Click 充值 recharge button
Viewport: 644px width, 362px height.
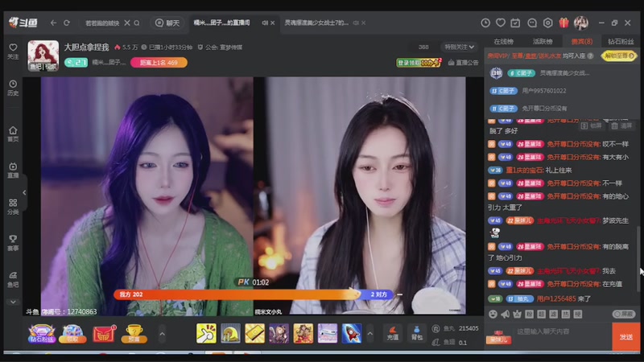(393, 333)
